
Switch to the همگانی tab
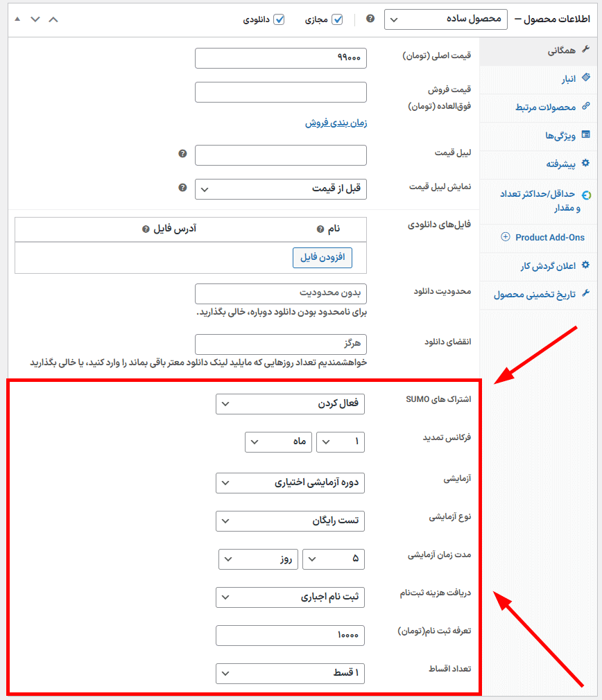539,51
